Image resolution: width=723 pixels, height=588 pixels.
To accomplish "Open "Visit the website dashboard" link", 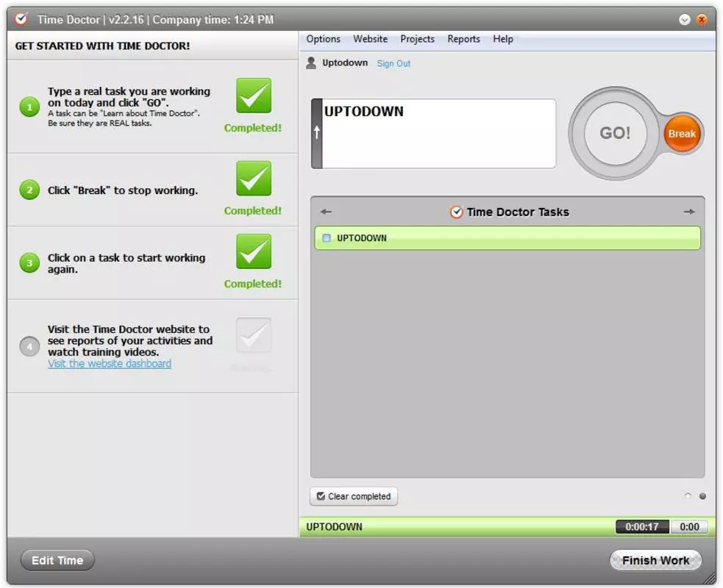I will [110, 364].
